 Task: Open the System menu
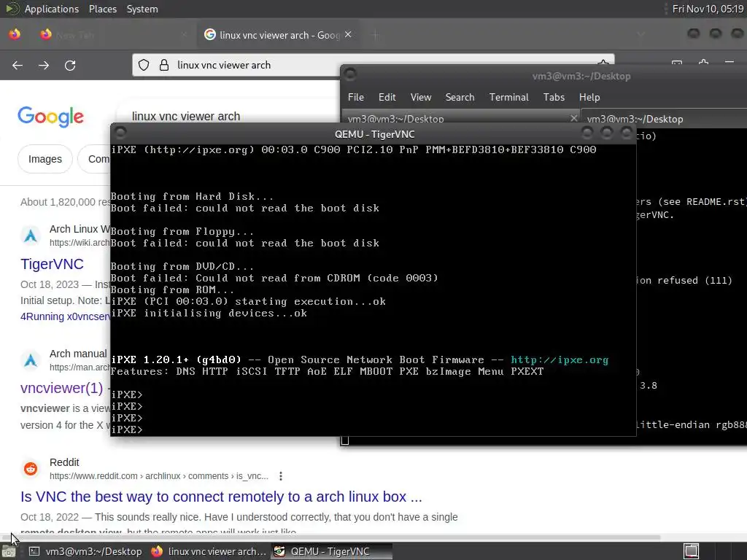(x=142, y=9)
